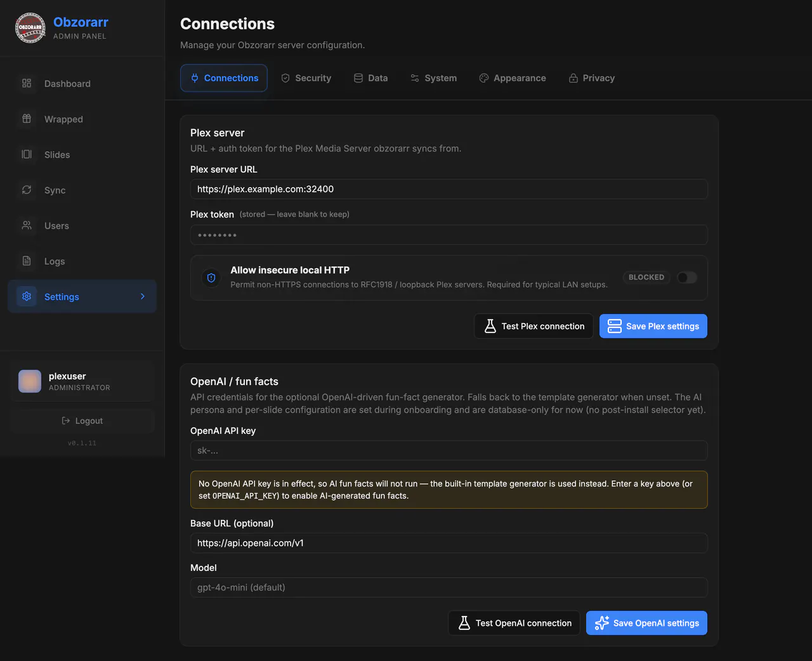
Task: Click the v0.1.11 version text
Action: tap(82, 443)
